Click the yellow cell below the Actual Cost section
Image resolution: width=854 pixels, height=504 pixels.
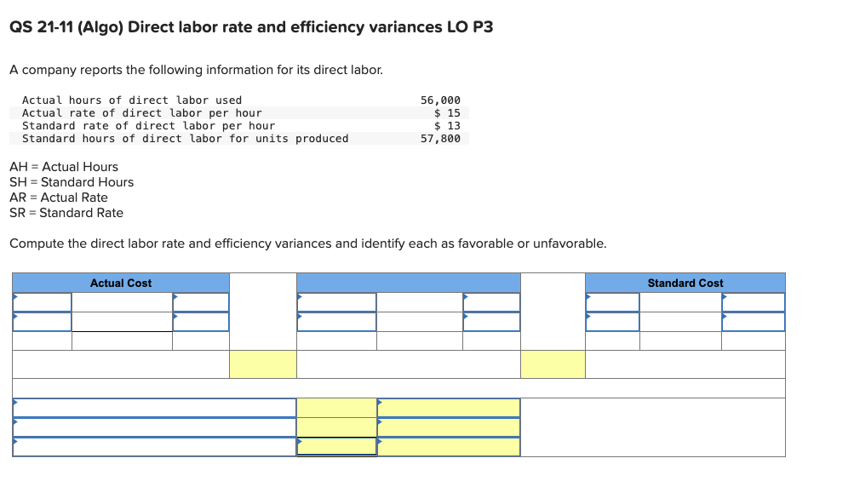tap(262, 364)
